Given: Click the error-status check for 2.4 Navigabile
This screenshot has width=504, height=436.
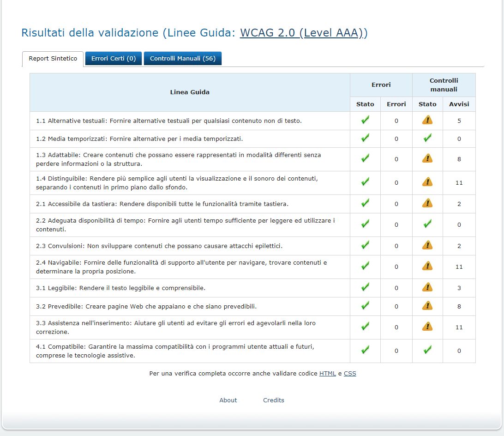Looking at the screenshot, I should (x=365, y=266).
